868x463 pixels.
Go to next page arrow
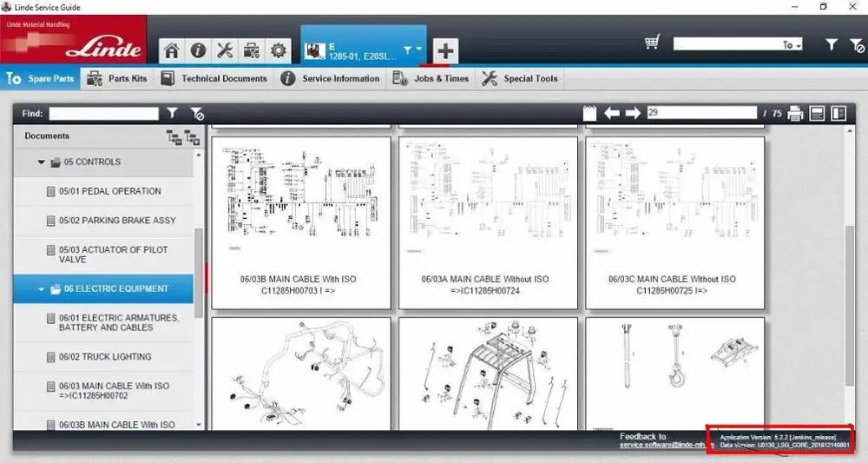click(x=633, y=113)
